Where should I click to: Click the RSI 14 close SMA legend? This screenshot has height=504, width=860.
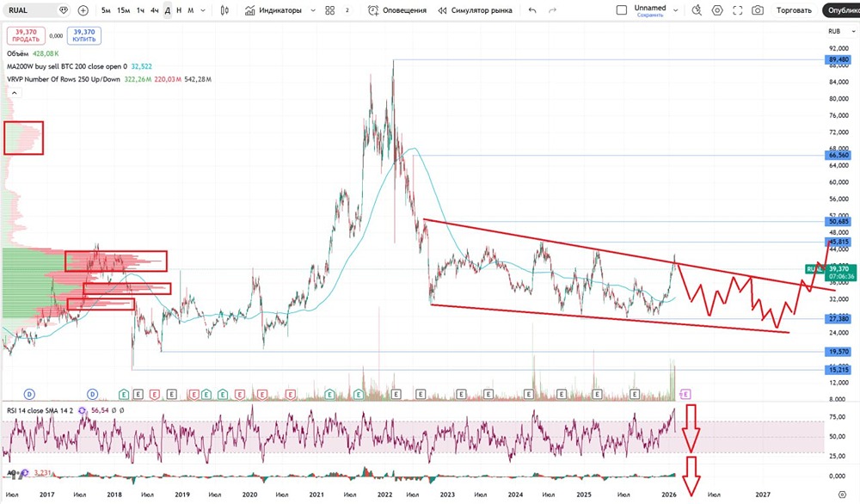tap(40, 410)
